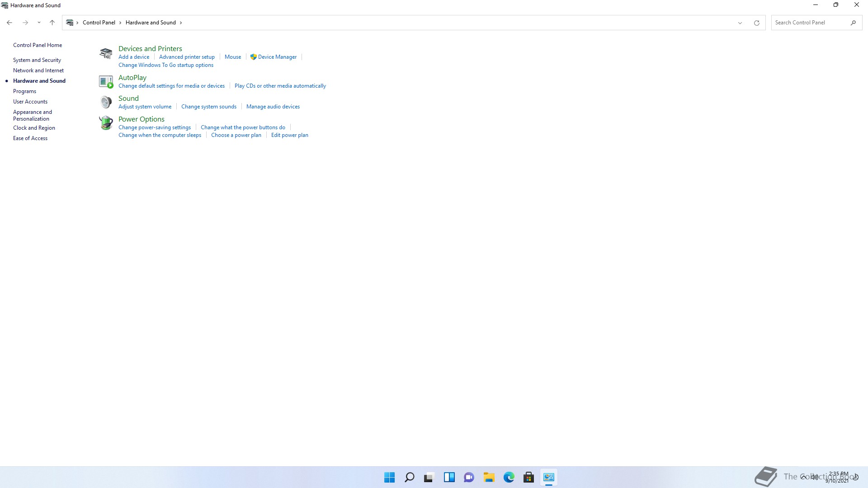Click the search magnifier in Search Control Panel
The image size is (868, 488).
click(853, 23)
